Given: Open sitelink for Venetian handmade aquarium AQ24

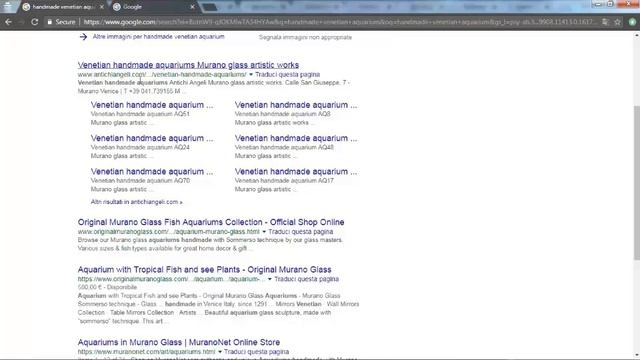Looking at the screenshot, I should (152, 138).
